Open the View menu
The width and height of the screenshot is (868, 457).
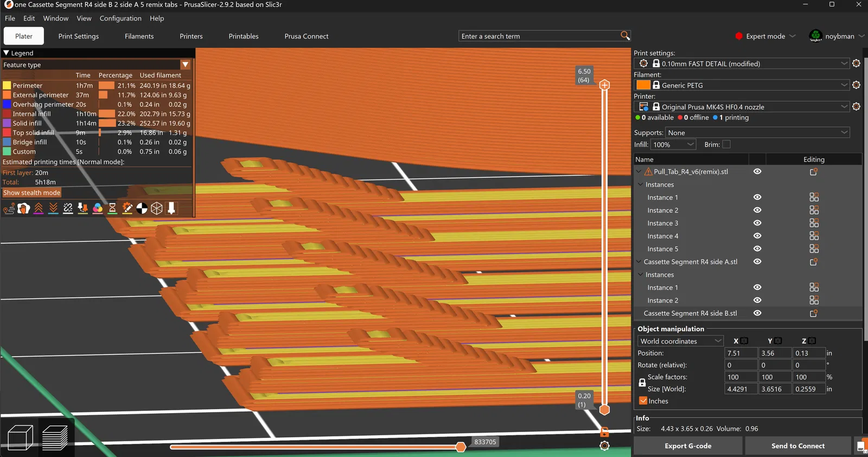84,18
